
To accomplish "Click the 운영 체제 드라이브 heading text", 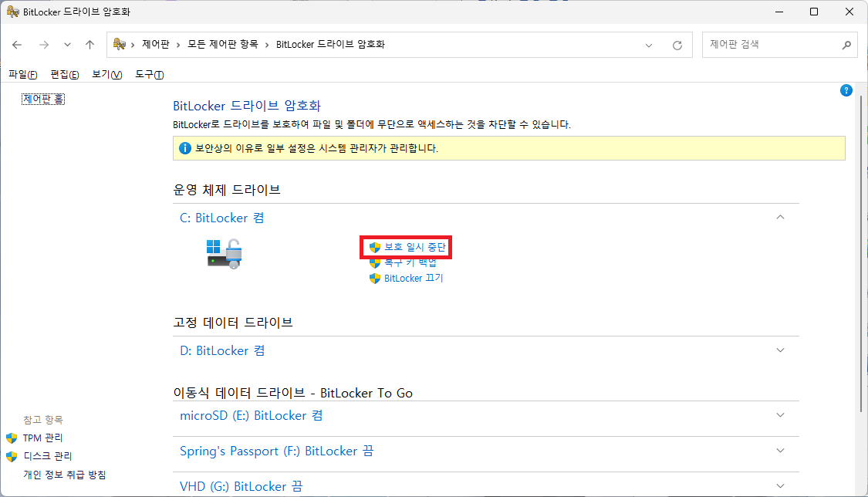I will pyautogui.click(x=226, y=190).
